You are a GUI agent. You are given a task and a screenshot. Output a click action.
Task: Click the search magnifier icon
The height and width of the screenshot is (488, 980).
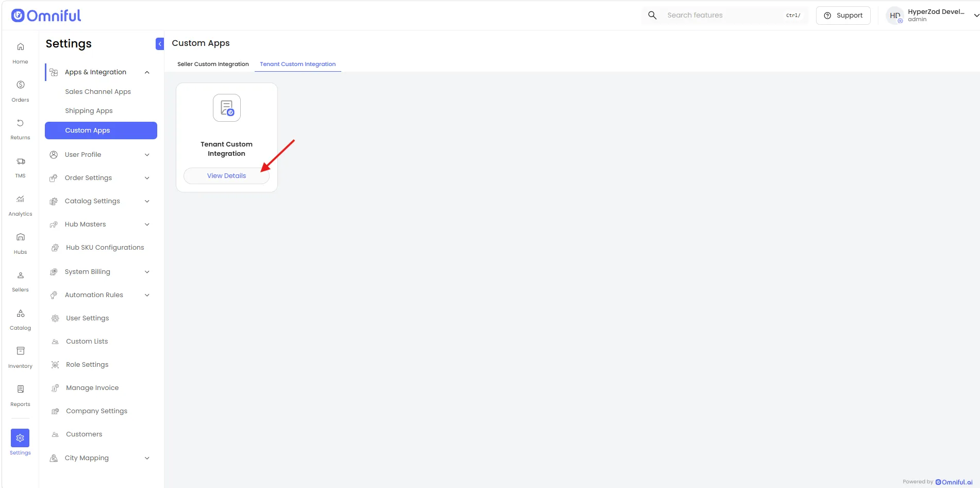pos(652,15)
